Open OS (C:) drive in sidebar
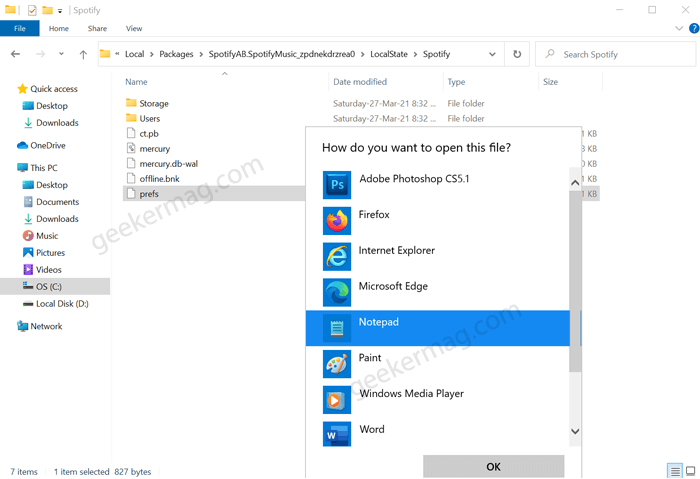Image resolution: width=700 pixels, height=479 pixels. click(49, 287)
